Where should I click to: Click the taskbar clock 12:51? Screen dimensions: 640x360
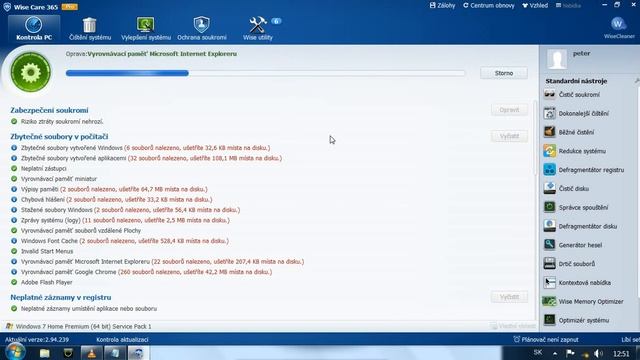click(621, 353)
